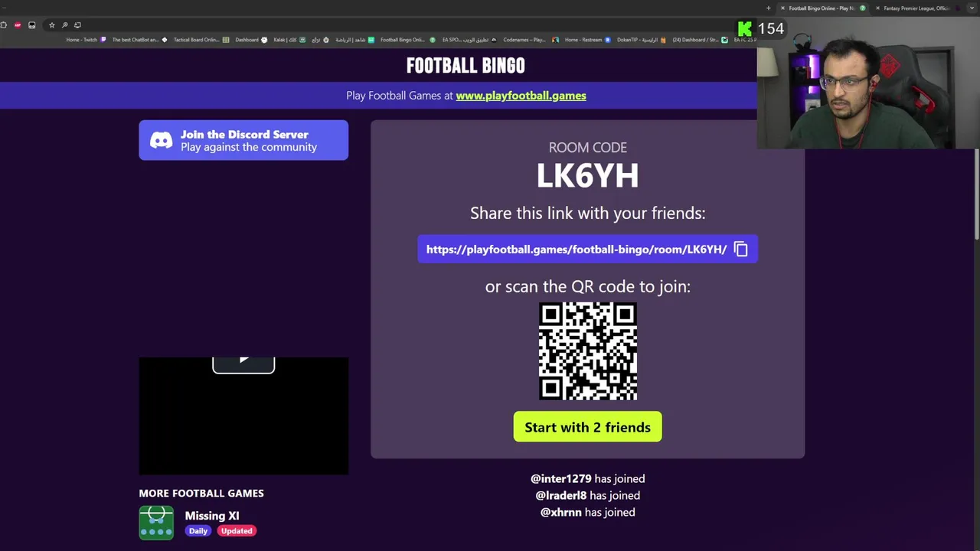The height and width of the screenshot is (551, 980).
Task: Select the Football Bingo Online tab
Action: [x=823, y=8]
